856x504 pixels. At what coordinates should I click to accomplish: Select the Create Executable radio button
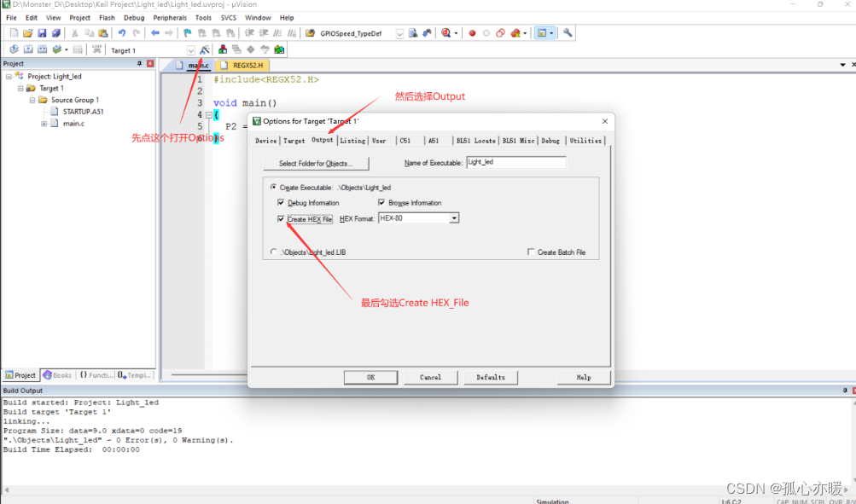pyautogui.click(x=273, y=187)
